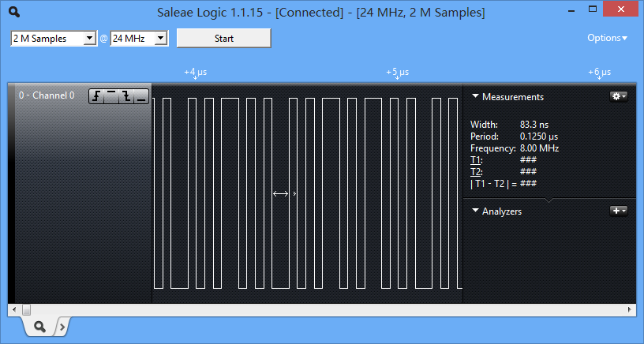
Task: Add a new analyzer with plus button
Action: pos(619,211)
